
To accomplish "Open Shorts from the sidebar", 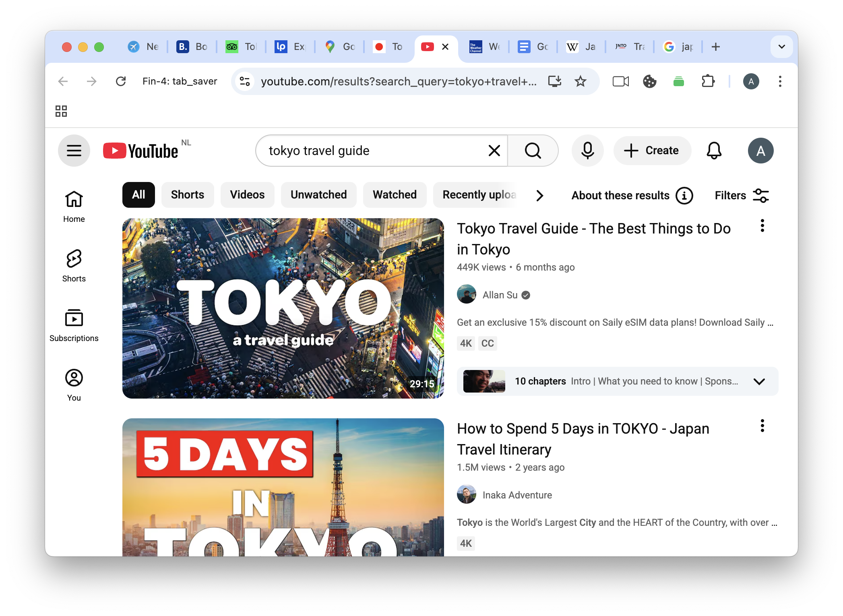I will (74, 265).
